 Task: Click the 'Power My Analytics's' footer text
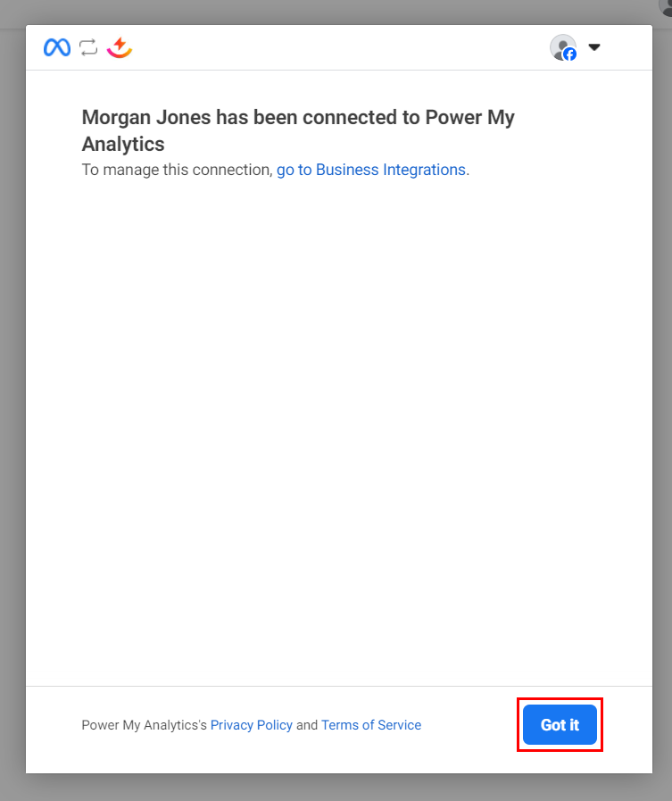pyautogui.click(x=145, y=725)
